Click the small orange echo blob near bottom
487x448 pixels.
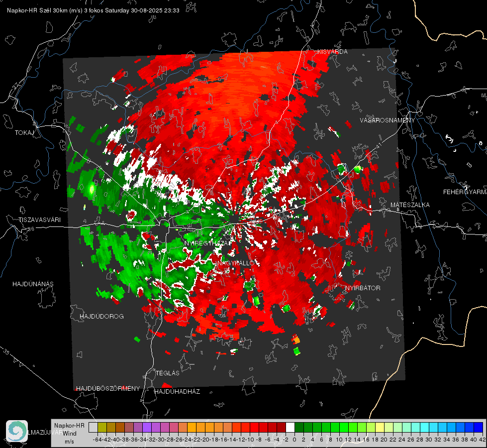[296, 339]
